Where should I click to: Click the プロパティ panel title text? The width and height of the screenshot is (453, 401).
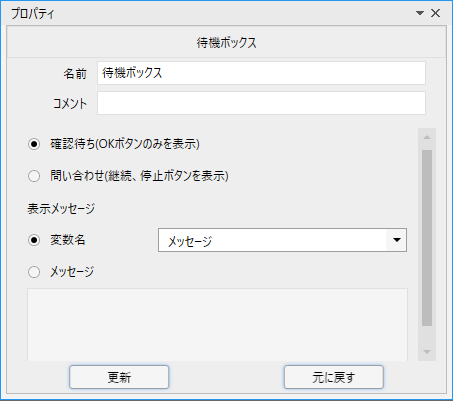tap(33, 14)
